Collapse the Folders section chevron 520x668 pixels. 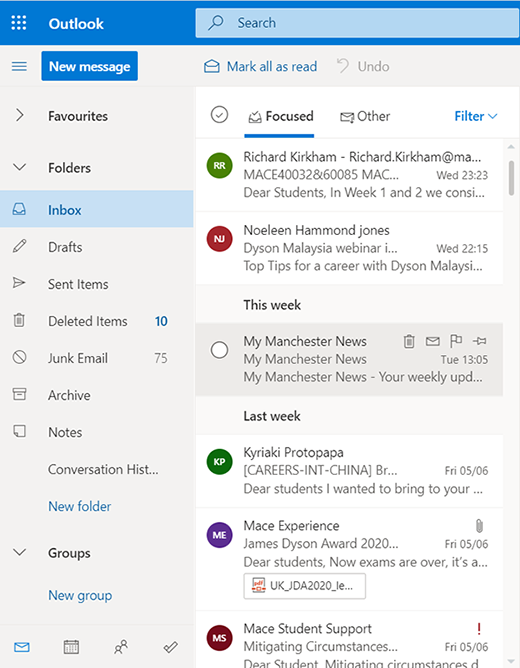[x=20, y=167]
